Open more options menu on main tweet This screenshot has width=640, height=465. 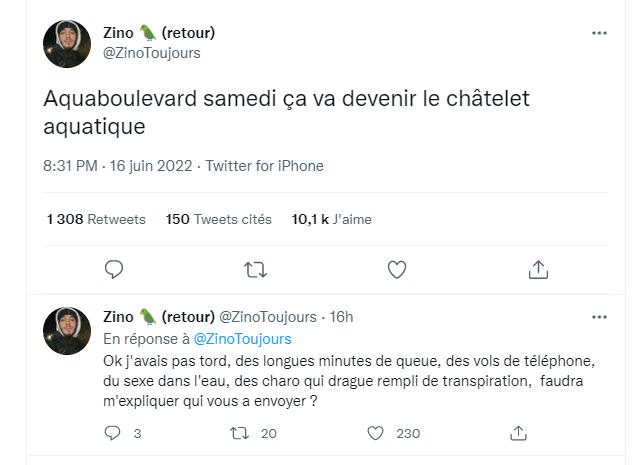click(x=599, y=33)
